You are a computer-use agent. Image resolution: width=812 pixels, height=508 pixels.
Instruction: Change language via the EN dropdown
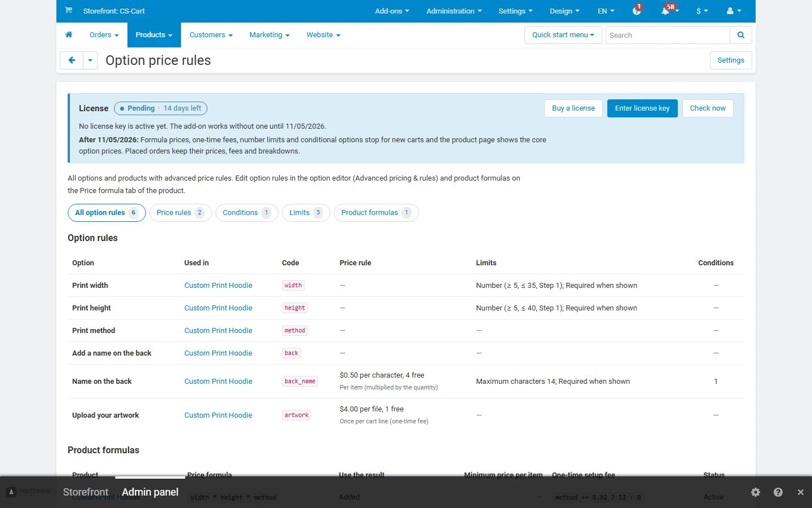point(606,11)
